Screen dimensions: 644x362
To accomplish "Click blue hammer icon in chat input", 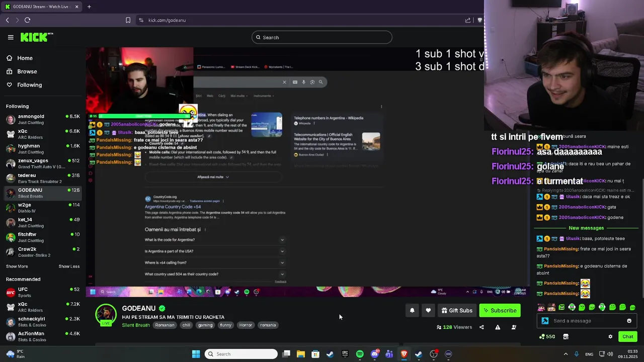I will click(x=545, y=321).
